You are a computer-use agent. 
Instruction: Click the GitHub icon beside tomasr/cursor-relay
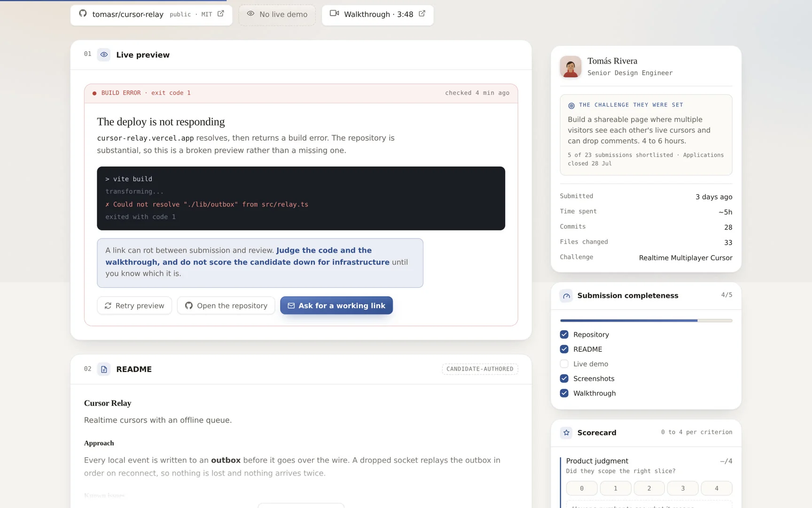(83, 14)
